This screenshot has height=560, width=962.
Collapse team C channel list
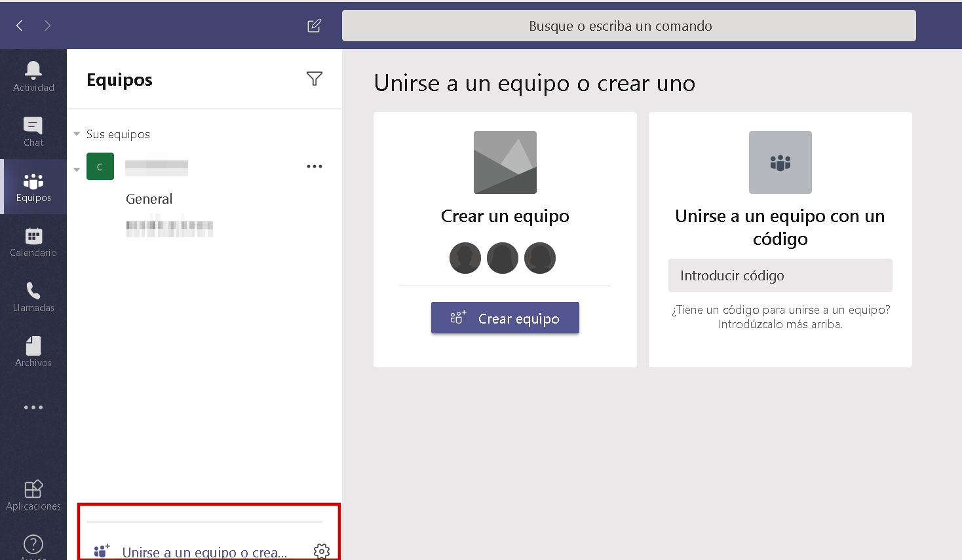pyautogui.click(x=77, y=170)
